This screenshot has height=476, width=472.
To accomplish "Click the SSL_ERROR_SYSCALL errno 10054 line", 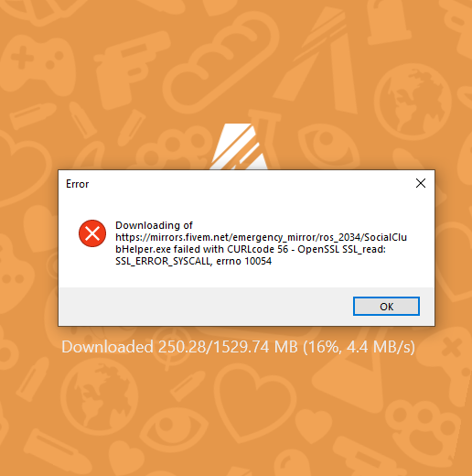I will pos(193,261).
